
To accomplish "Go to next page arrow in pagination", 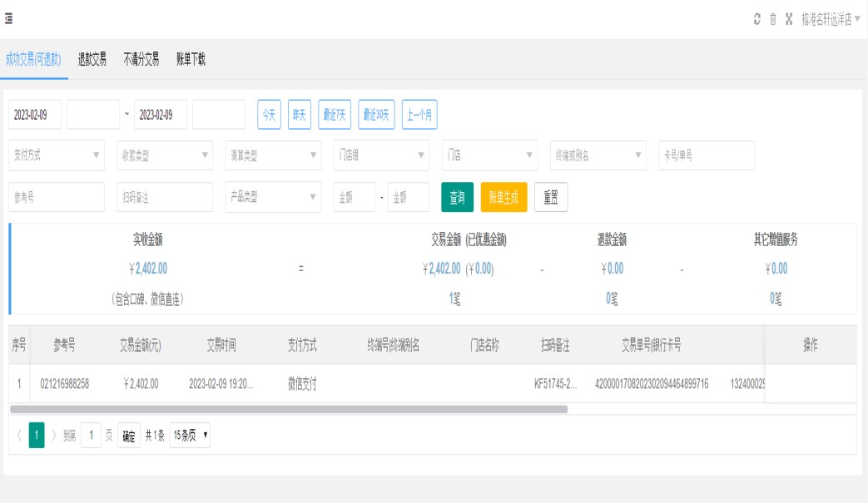I will tap(55, 435).
